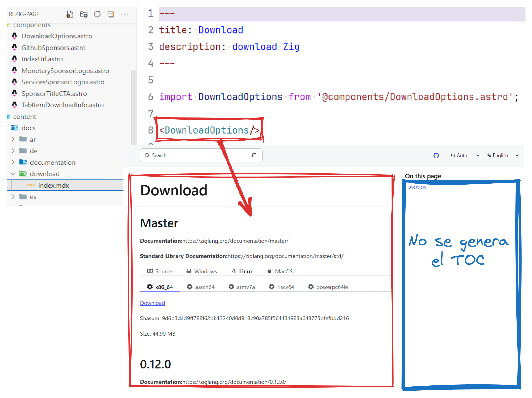Click the 'Size: 44.90 MB' text
The width and height of the screenshot is (532, 398).
pos(158,334)
